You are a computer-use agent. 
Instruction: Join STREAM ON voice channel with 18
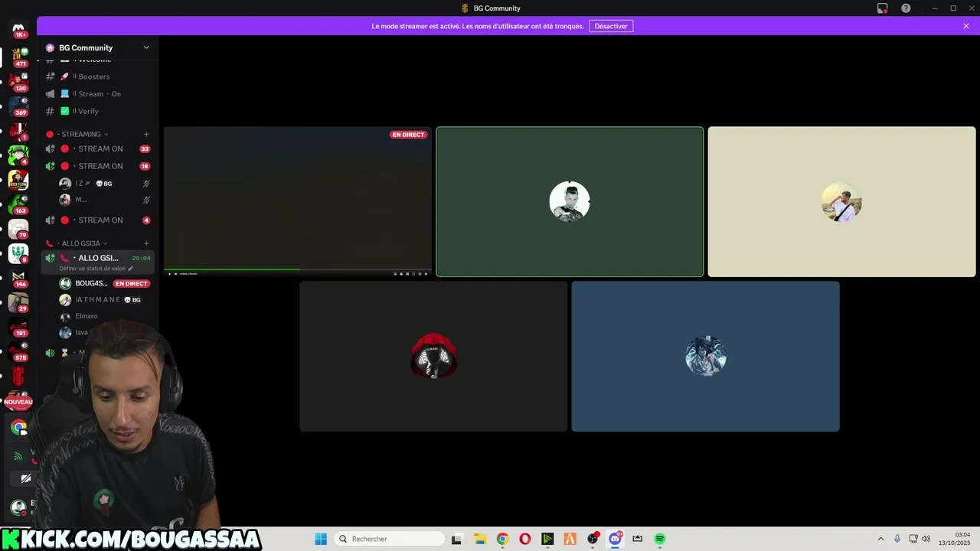click(100, 166)
